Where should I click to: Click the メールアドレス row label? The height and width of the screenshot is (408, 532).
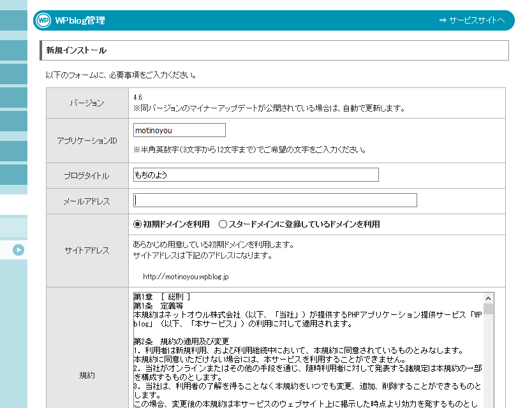87,201
